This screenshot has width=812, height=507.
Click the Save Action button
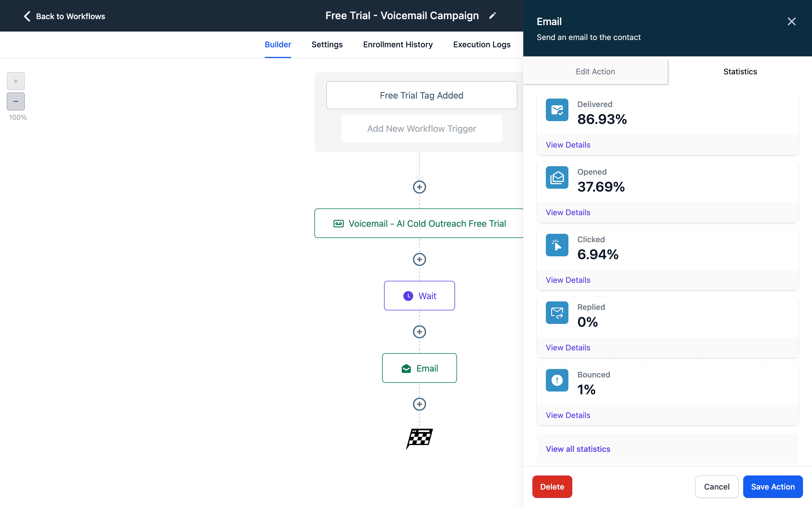point(773,486)
